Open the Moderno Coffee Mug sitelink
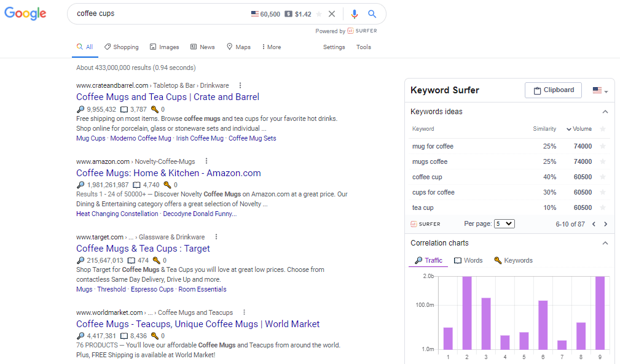The height and width of the screenshot is (364, 620). [x=141, y=138]
